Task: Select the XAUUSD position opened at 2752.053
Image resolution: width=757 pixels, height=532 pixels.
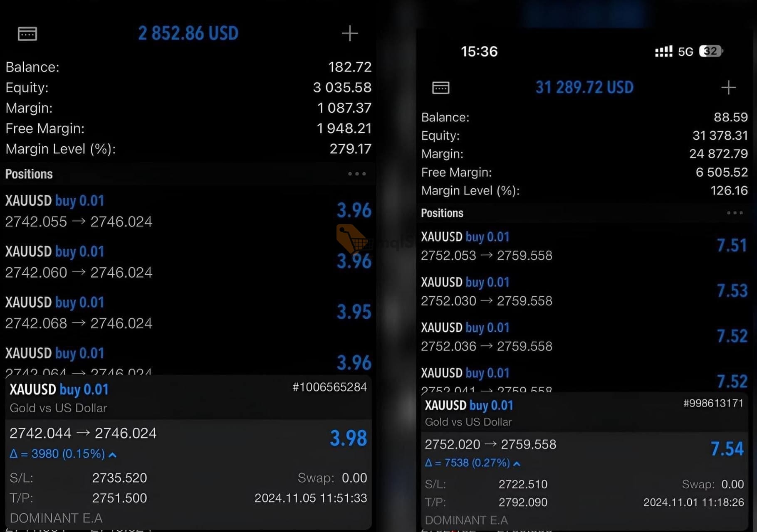Action: [x=582, y=246]
